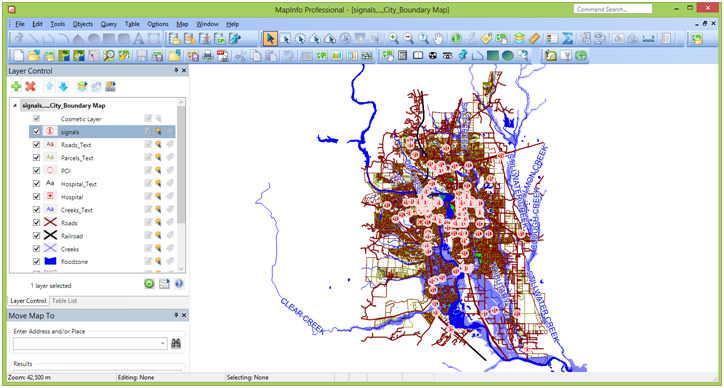
Task: Click the Help icon in Layer Control
Action: pyautogui.click(x=179, y=284)
